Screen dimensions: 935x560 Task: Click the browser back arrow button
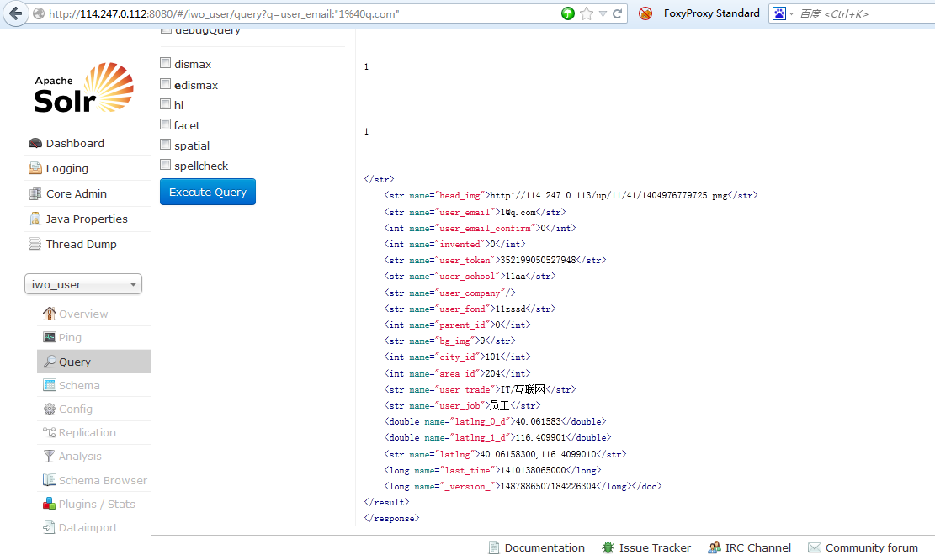15,13
